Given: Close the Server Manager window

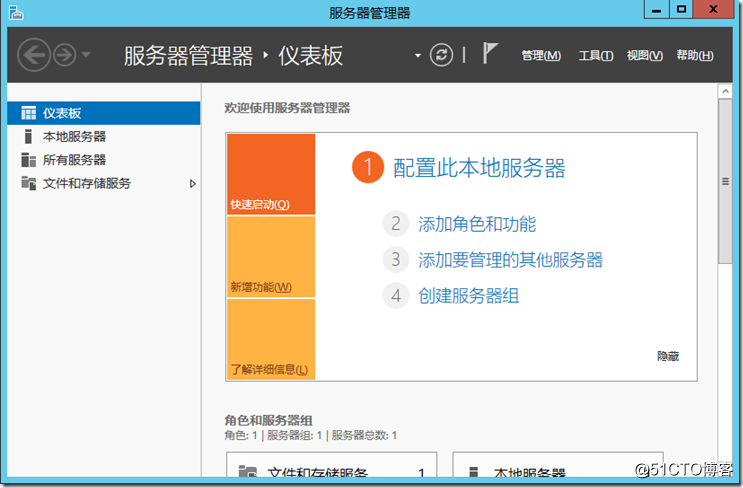Looking at the screenshot, I should (x=713, y=9).
